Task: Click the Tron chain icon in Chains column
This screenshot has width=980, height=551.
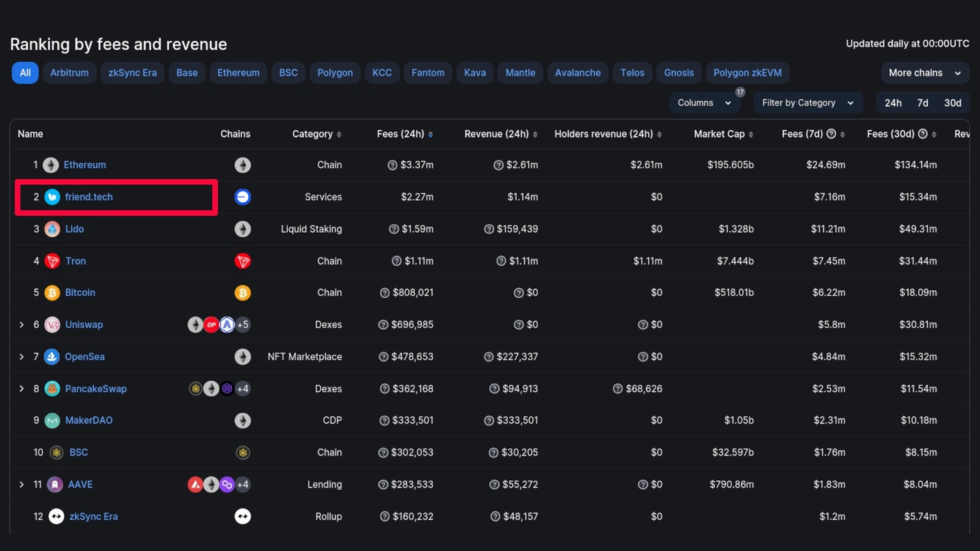Action: [x=242, y=261]
